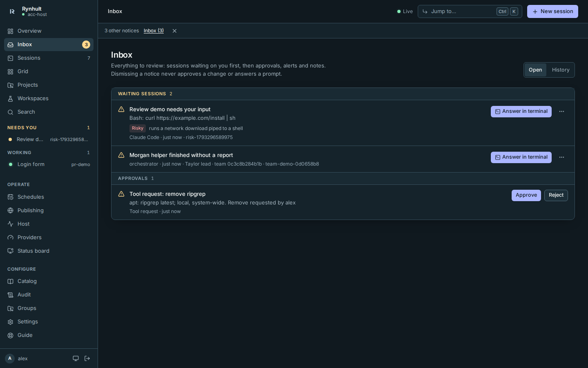This screenshot has height=368, width=588.
Task: Start a New session
Action: 552,11
